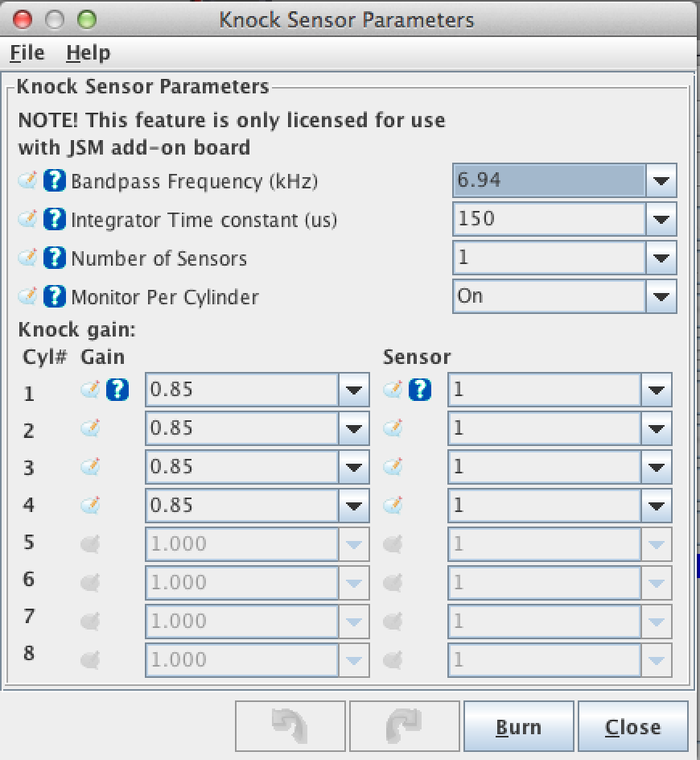The image size is (700, 760).
Task: Click help icon for cylinder 1 Sensor
Action: click(x=420, y=390)
